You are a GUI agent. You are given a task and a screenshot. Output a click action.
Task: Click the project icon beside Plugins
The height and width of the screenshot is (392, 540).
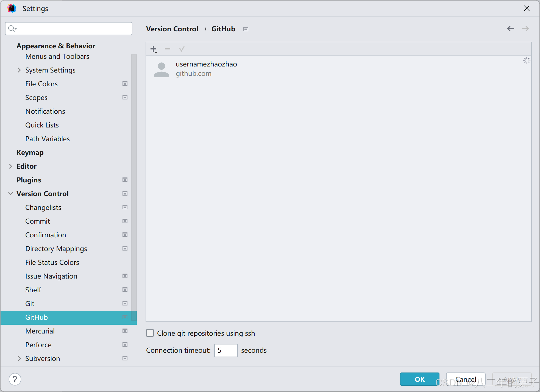[125, 180]
